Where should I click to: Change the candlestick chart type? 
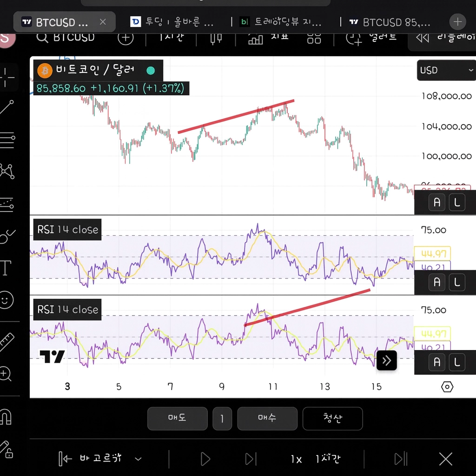(216, 39)
